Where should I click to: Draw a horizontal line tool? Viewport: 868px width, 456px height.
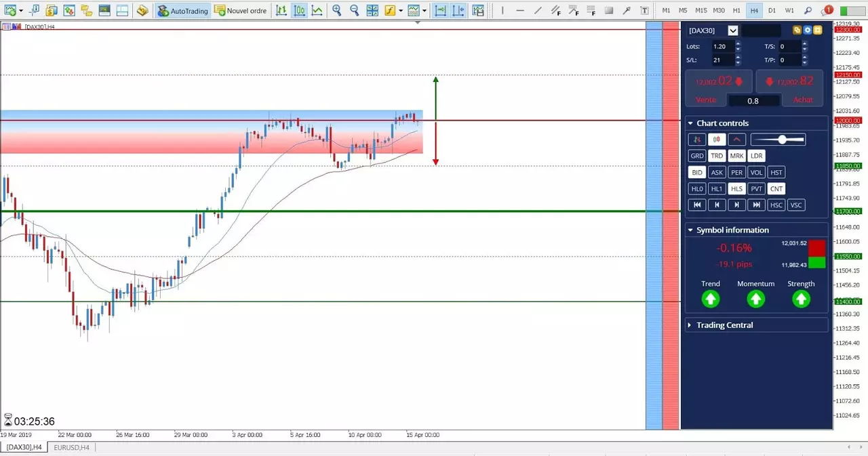coord(520,11)
